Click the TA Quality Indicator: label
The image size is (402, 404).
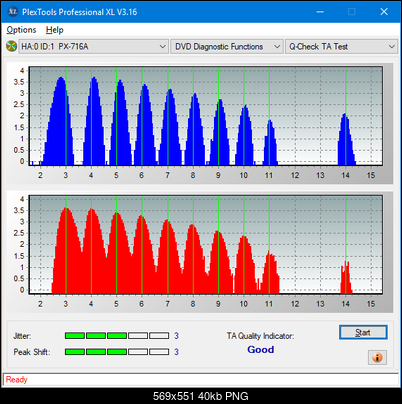pyautogui.click(x=260, y=336)
